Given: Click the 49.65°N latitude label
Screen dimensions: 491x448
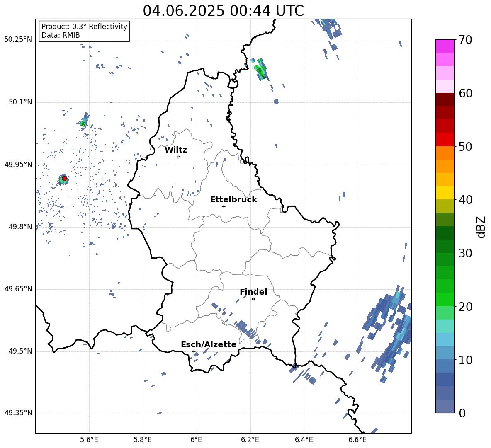Looking at the screenshot, I should pos(18,289).
